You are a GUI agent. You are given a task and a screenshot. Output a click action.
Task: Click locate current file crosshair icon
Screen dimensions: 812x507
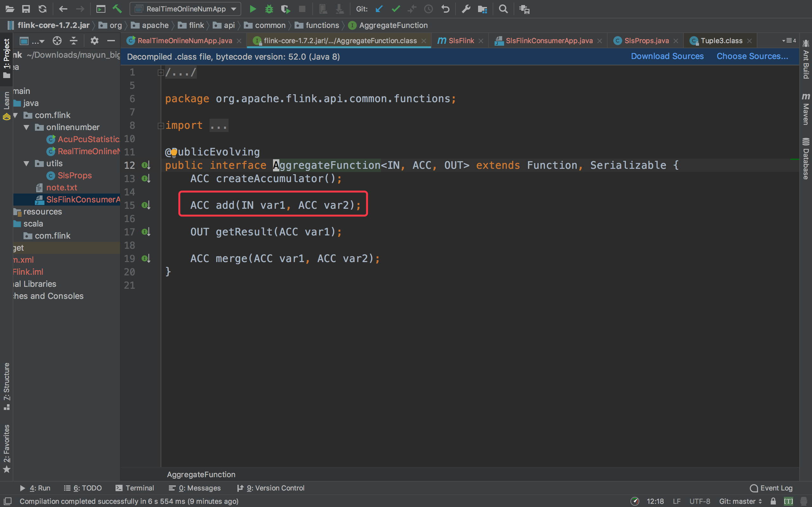57,41
